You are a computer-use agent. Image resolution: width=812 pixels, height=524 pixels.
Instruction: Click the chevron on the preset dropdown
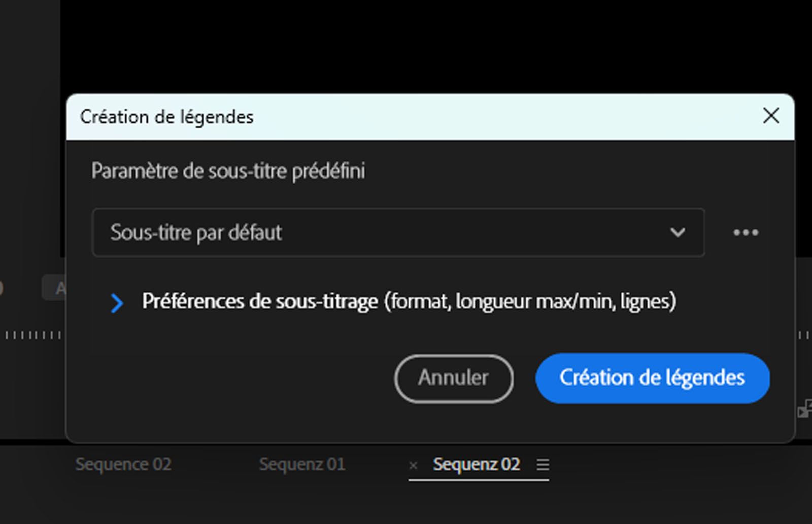pyautogui.click(x=677, y=233)
